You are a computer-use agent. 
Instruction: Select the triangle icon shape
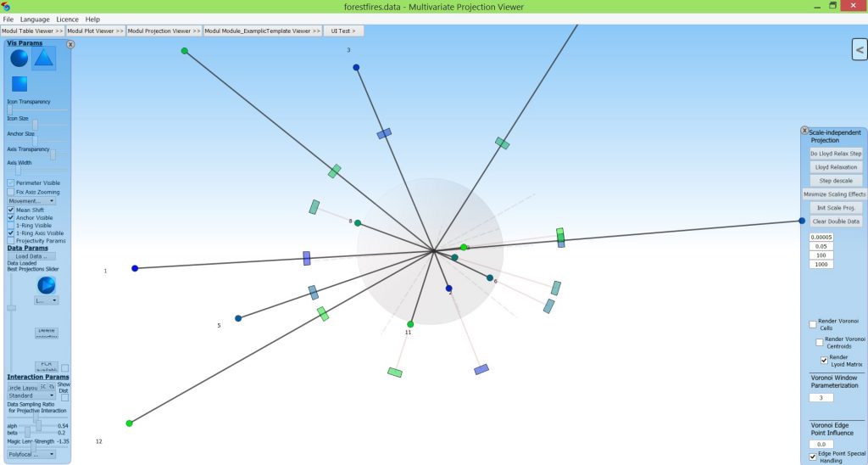(x=44, y=58)
